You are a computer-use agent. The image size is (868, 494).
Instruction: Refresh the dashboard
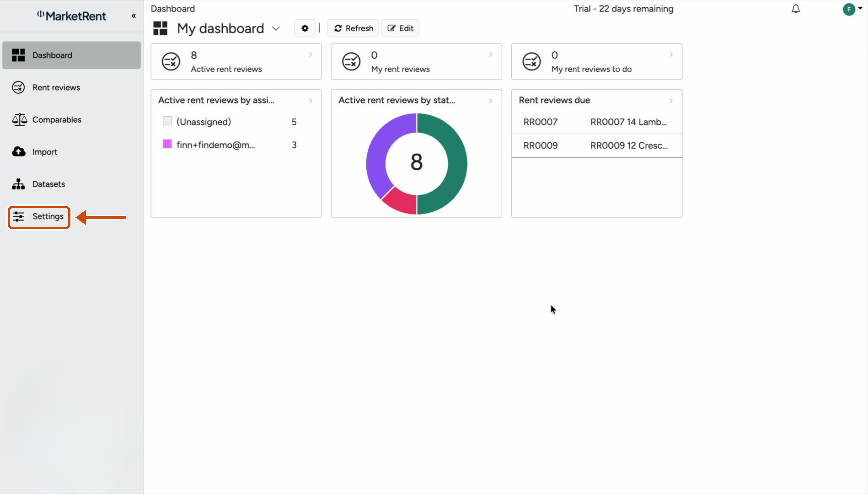(353, 28)
